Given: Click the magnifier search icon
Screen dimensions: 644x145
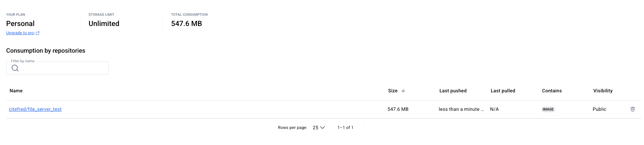Looking at the screenshot, I should pos(15,68).
